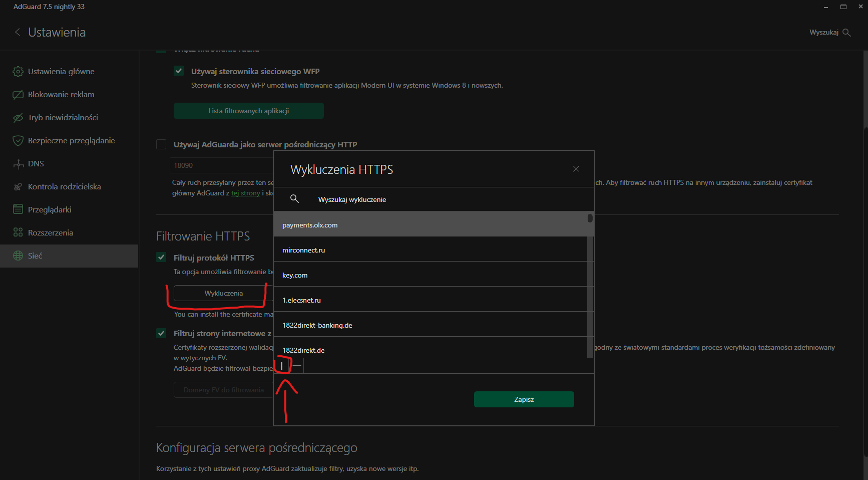Image resolution: width=868 pixels, height=480 pixels.
Task: Click the magnifier icon in Wykluczenia HTTPS dialog
Action: [295, 199]
